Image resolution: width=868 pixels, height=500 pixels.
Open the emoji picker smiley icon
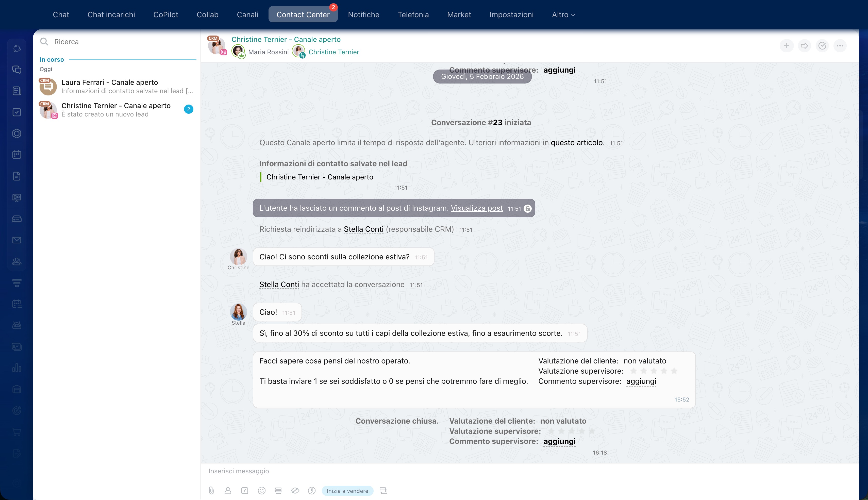click(262, 491)
